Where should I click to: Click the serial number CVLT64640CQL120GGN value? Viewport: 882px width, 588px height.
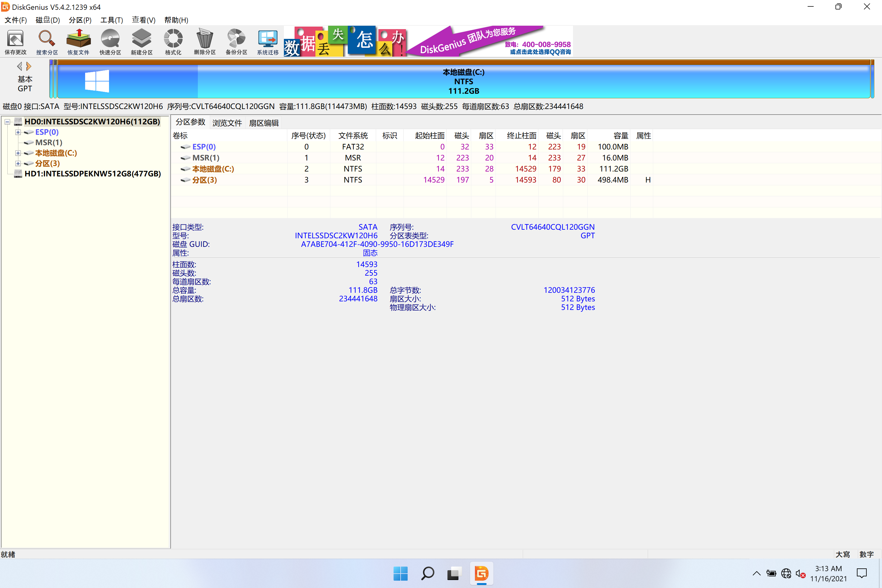coord(553,227)
